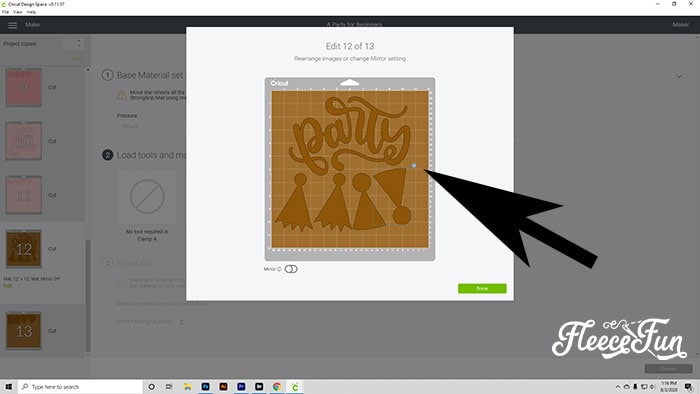Click the Mirror info icon

click(x=279, y=269)
